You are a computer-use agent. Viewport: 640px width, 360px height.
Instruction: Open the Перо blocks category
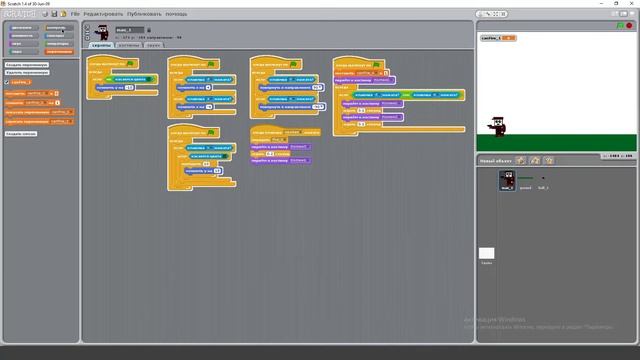point(24,52)
